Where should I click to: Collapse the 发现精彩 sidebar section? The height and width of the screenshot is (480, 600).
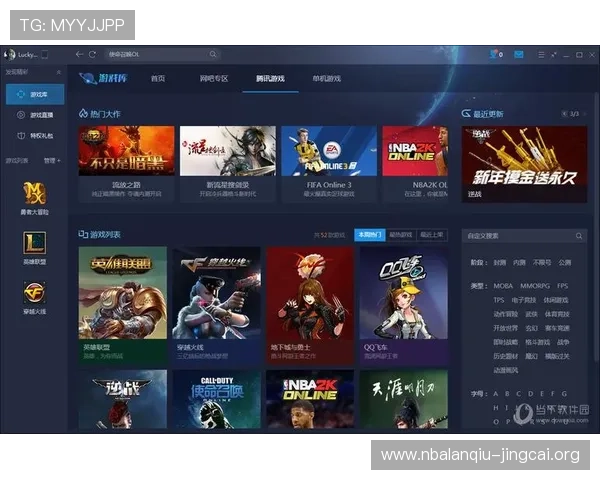pyautogui.click(x=58, y=73)
